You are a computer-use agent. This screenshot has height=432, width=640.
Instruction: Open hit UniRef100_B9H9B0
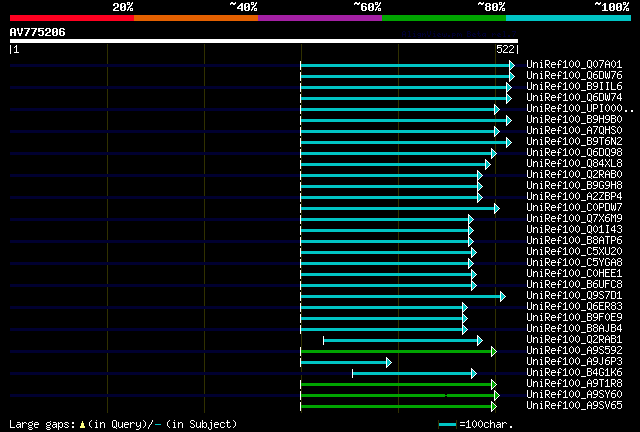(x=574, y=120)
